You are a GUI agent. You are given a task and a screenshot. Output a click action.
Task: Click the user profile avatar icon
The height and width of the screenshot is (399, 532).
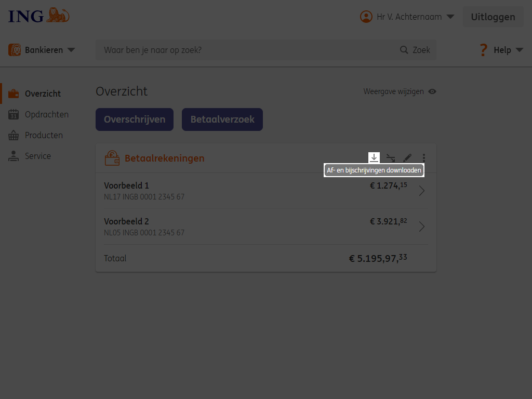(366, 17)
